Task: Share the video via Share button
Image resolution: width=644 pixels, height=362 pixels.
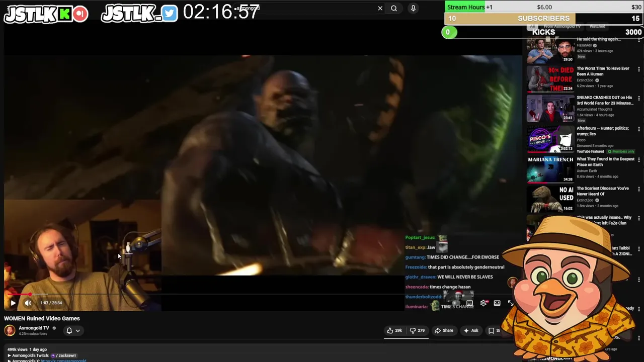Action: pyautogui.click(x=444, y=330)
